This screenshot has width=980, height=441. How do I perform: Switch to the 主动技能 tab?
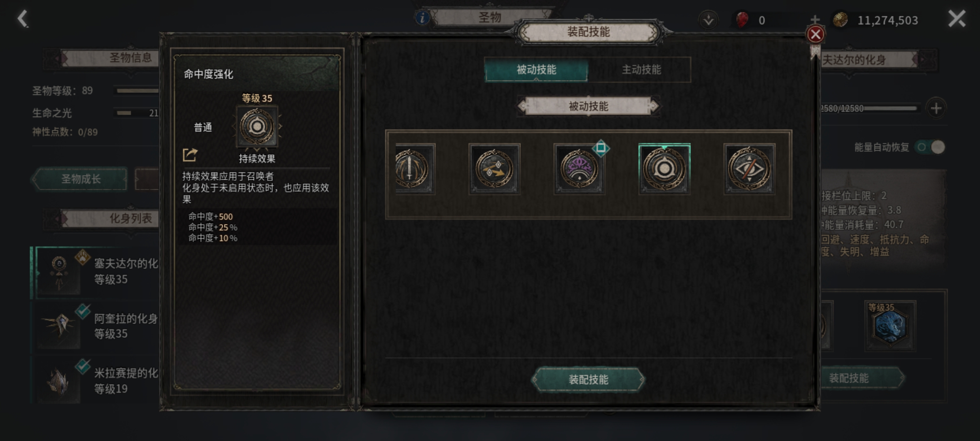(x=641, y=70)
